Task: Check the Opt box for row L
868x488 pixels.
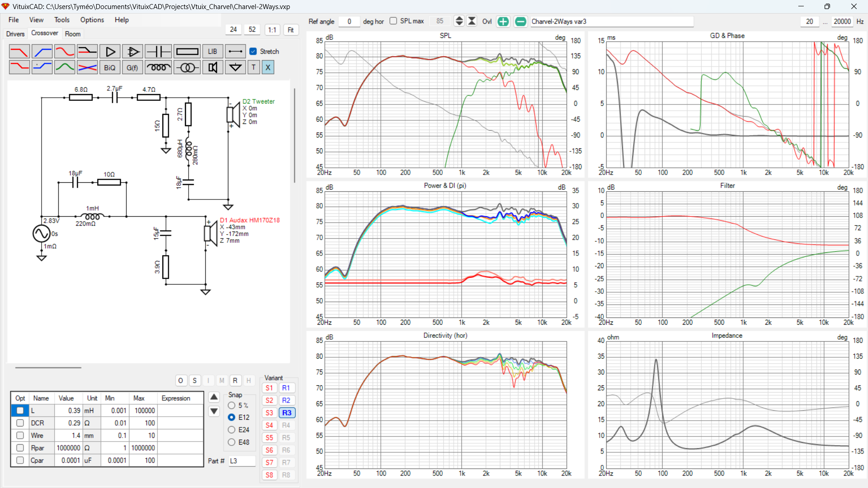Action: click(x=20, y=411)
